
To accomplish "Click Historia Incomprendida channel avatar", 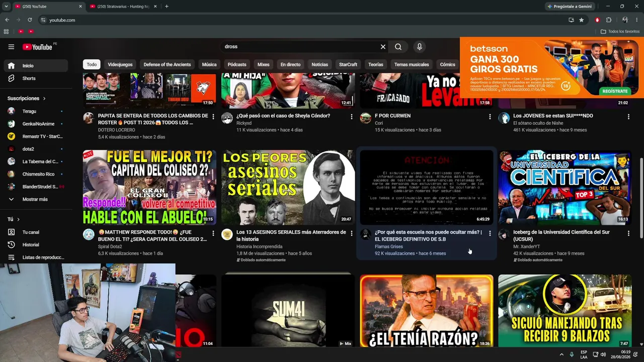I will point(227,235).
